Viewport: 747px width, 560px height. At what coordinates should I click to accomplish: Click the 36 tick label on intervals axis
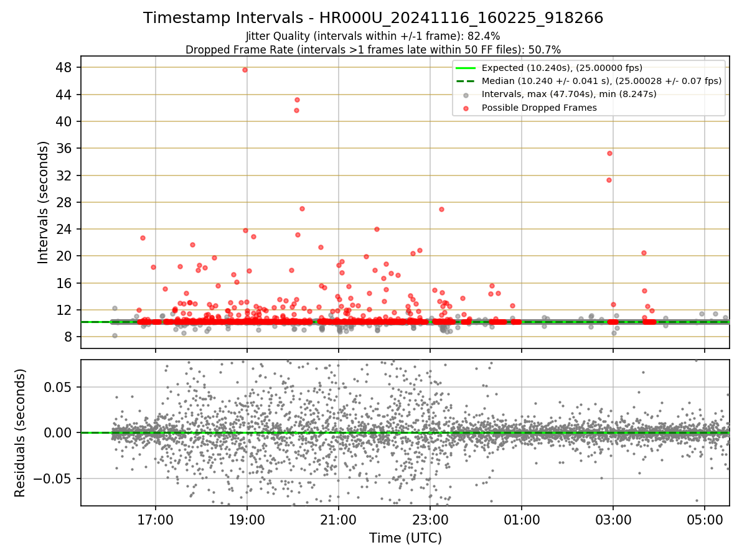tap(64, 148)
